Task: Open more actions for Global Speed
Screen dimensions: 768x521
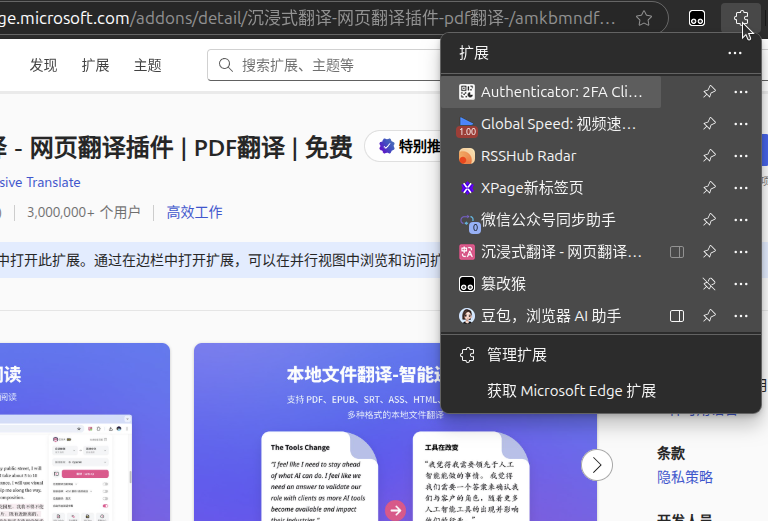Action: coord(741,124)
